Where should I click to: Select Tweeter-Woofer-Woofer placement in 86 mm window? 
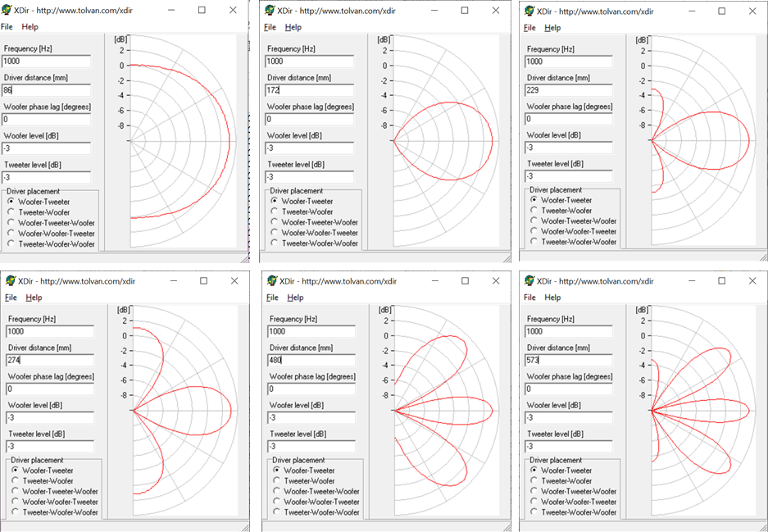click(x=51, y=243)
